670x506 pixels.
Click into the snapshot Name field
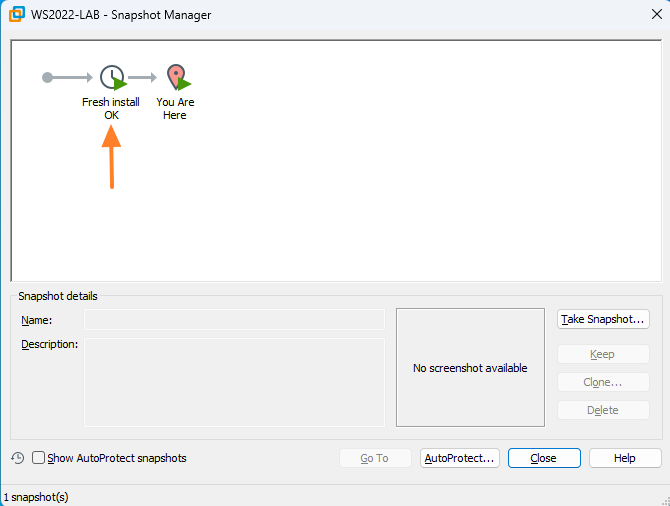[234, 320]
